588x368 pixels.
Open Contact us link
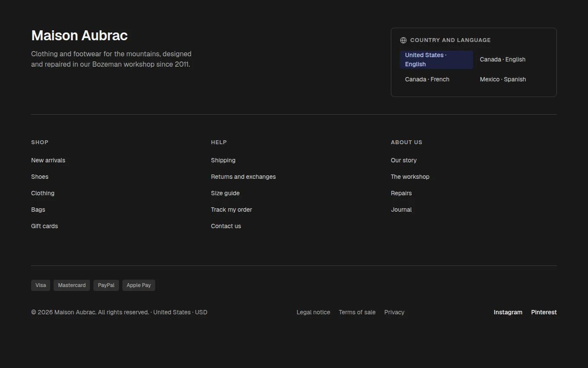pyautogui.click(x=226, y=226)
